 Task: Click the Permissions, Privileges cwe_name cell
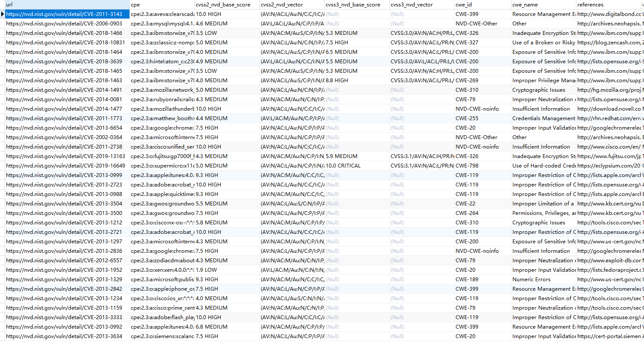pyautogui.click(x=544, y=213)
